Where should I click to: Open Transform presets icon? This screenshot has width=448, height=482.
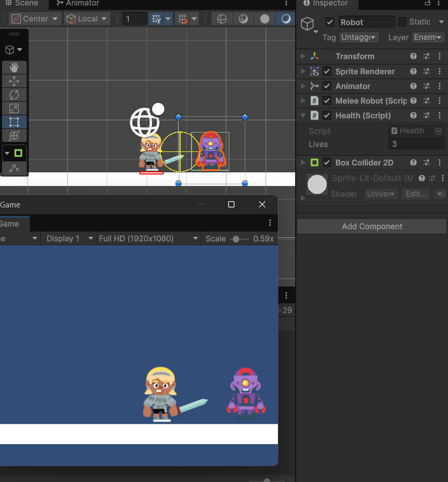427,56
